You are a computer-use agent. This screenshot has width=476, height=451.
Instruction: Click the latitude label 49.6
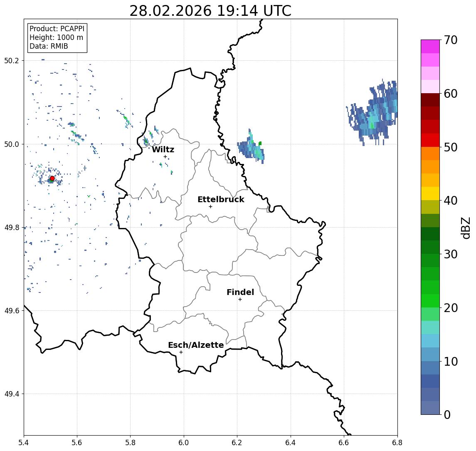(x=12, y=311)
